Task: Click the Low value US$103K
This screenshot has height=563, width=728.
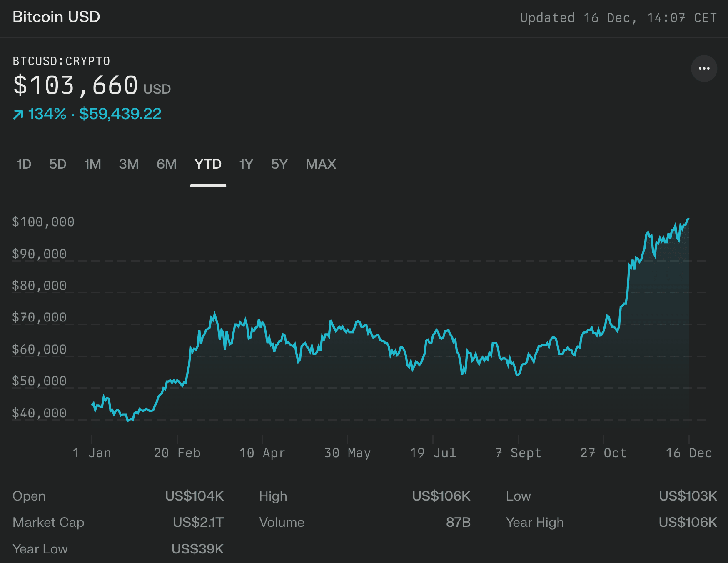Action: 688,496
